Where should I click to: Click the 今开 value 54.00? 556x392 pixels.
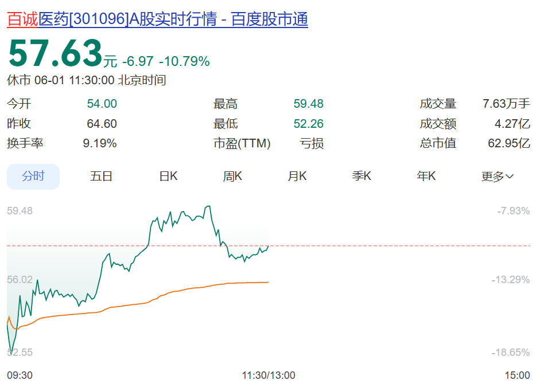click(x=102, y=104)
